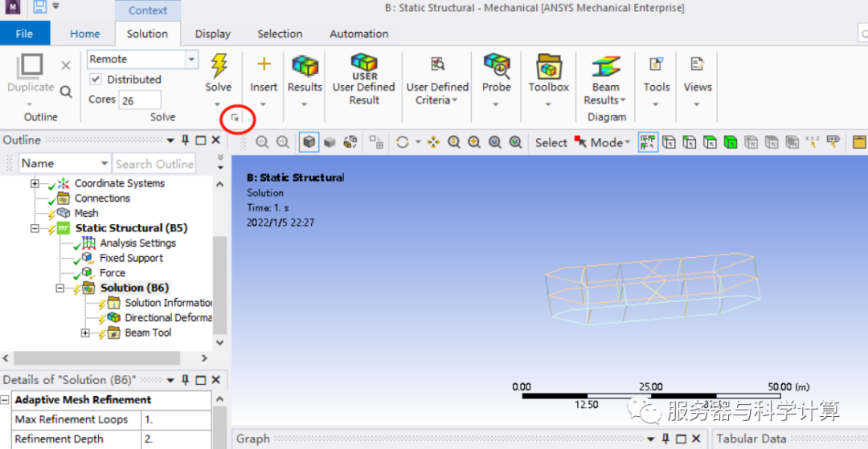Click the Max Refinement Loops value cell

(177, 419)
